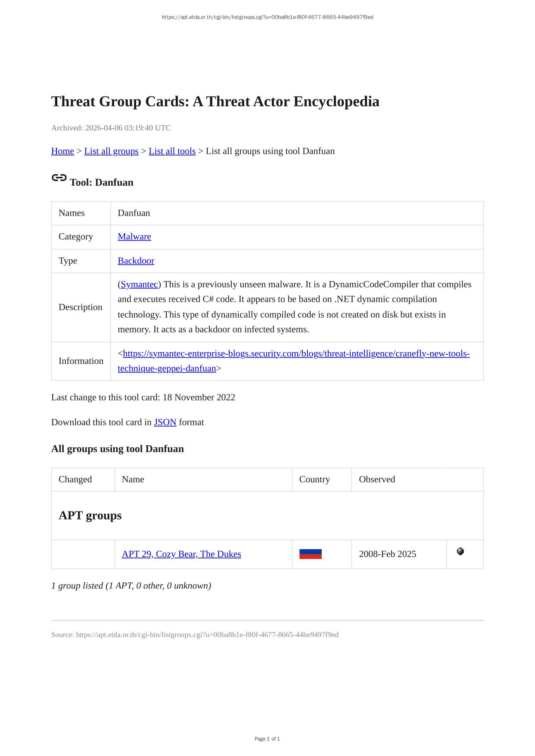Click the Source URL in the footer
The width and height of the screenshot is (535, 756).
pyautogui.click(x=207, y=635)
